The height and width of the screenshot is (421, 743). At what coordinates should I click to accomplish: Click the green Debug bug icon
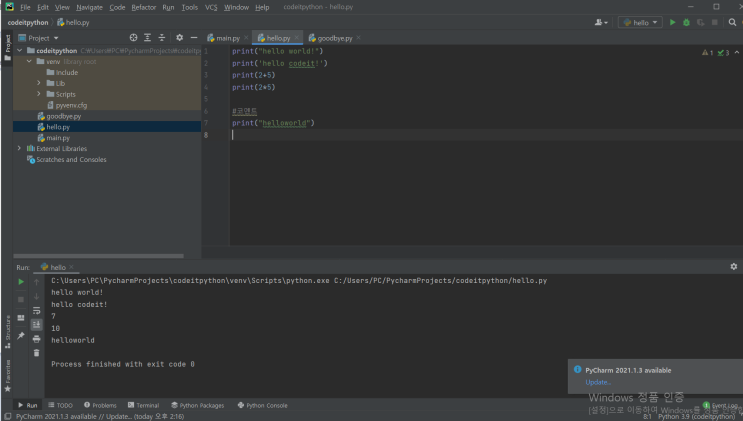tap(686, 22)
